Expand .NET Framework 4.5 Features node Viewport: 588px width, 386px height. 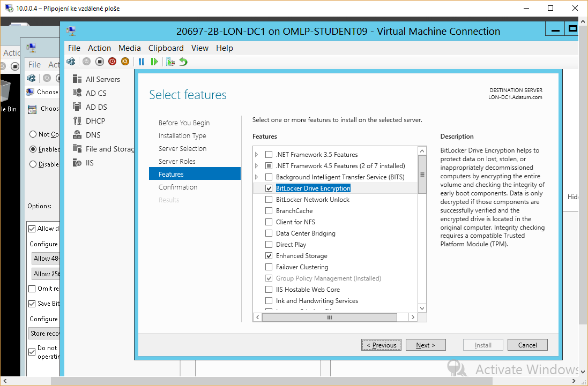(x=257, y=165)
